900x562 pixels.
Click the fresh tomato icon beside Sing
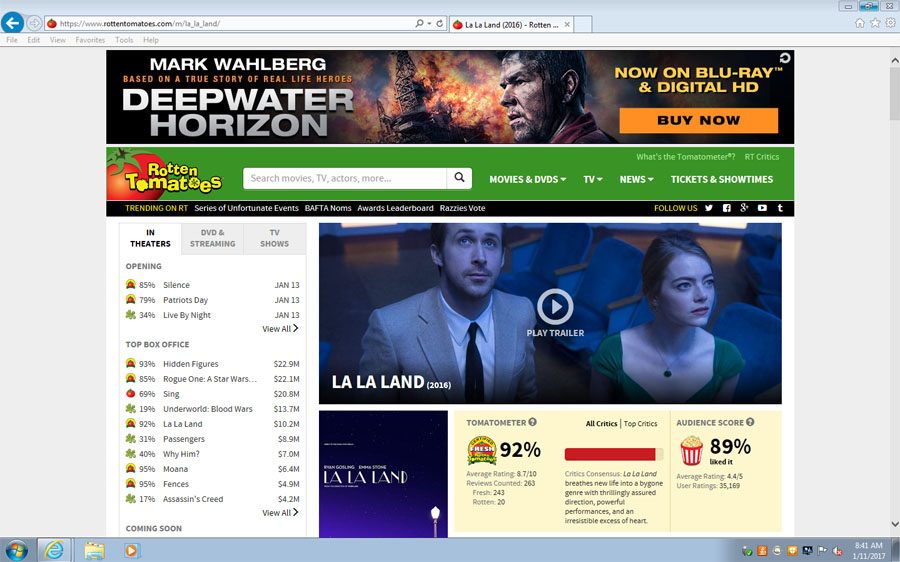[x=131, y=394]
